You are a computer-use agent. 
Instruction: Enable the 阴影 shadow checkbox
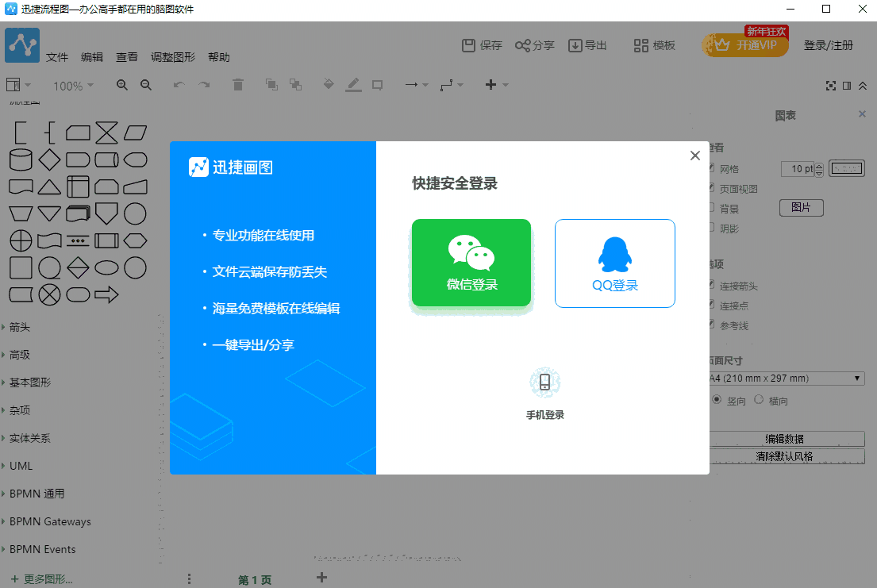point(712,228)
